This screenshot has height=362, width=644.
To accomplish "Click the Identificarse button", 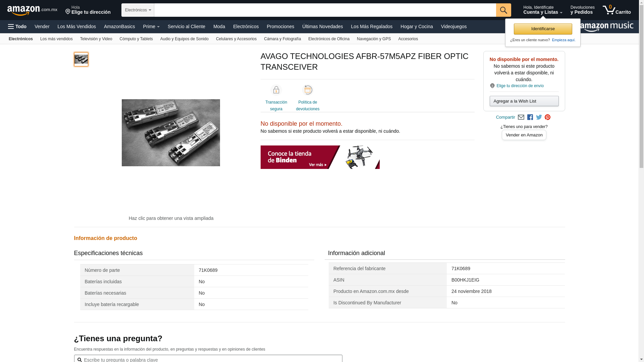I will [543, 29].
